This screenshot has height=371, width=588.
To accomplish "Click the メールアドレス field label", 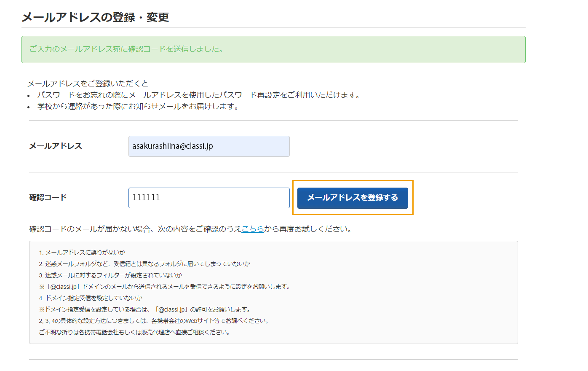I will coord(56,146).
